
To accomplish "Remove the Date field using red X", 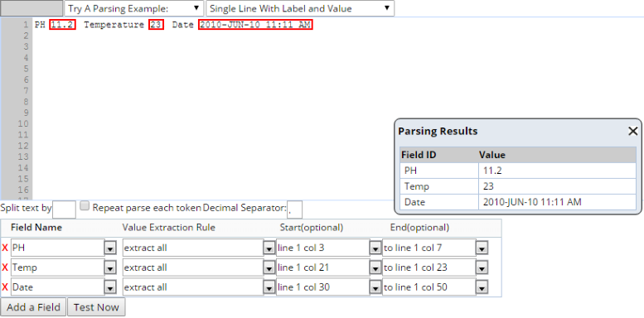I will (x=5, y=287).
